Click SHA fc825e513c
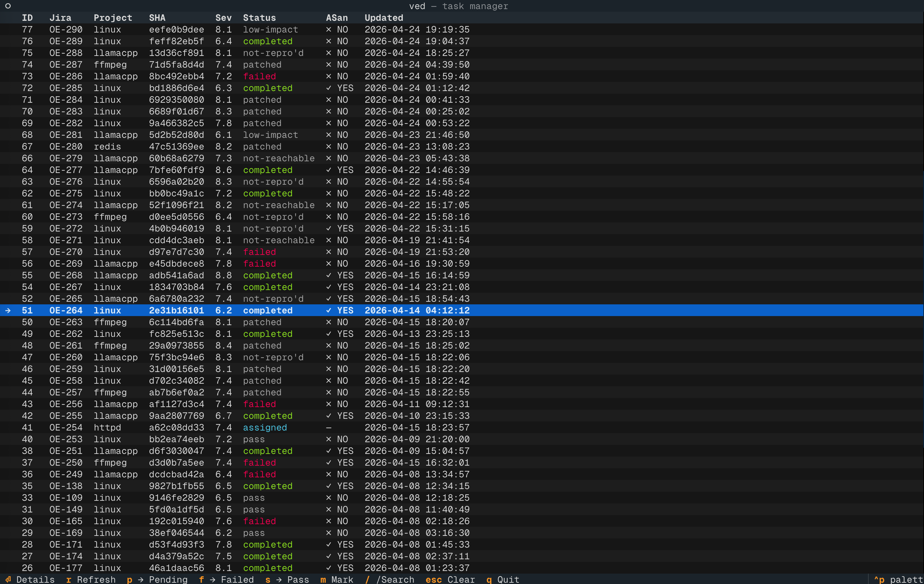The height and width of the screenshot is (584, 924). [x=177, y=334]
